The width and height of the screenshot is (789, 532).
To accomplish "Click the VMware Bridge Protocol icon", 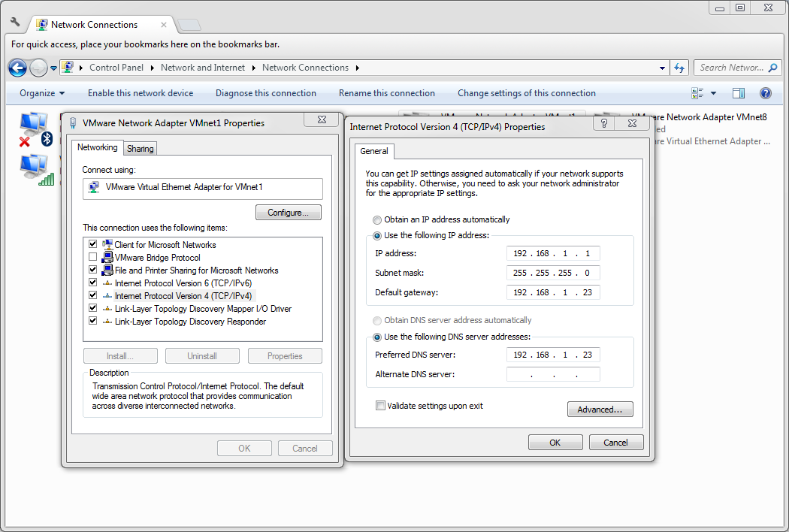I will coord(107,257).
